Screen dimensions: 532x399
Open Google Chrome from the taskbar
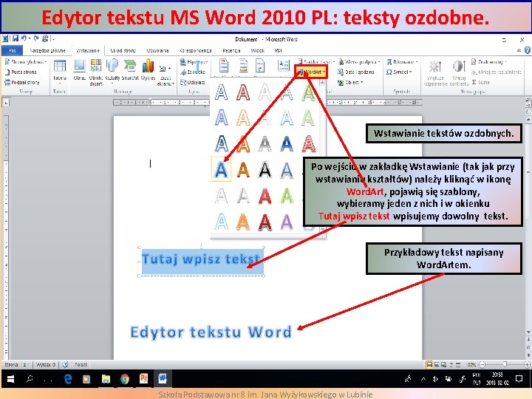point(125,379)
